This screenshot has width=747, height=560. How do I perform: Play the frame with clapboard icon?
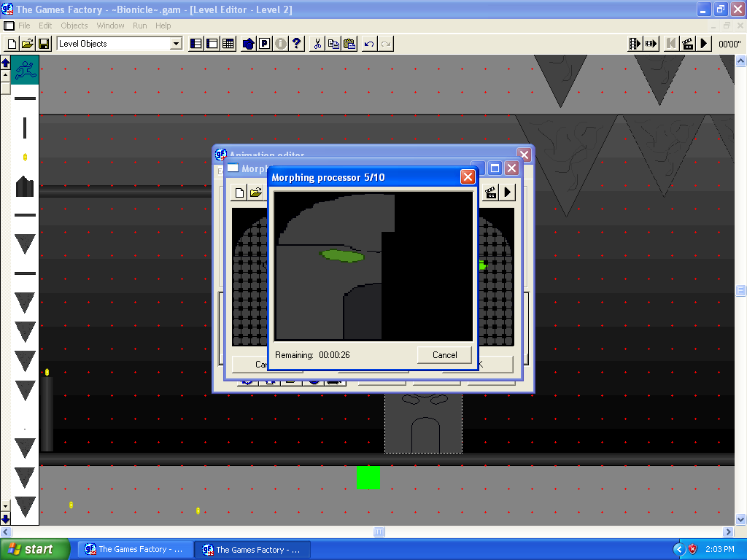click(x=687, y=44)
